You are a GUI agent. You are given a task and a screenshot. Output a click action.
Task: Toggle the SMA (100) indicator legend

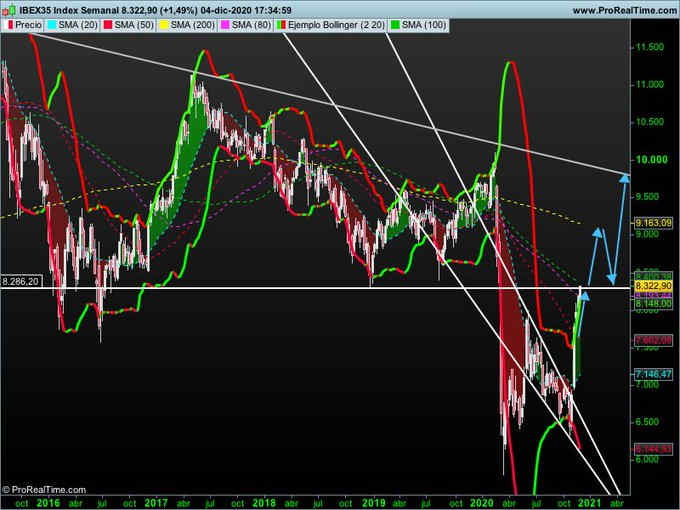pyautogui.click(x=418, y=25)
